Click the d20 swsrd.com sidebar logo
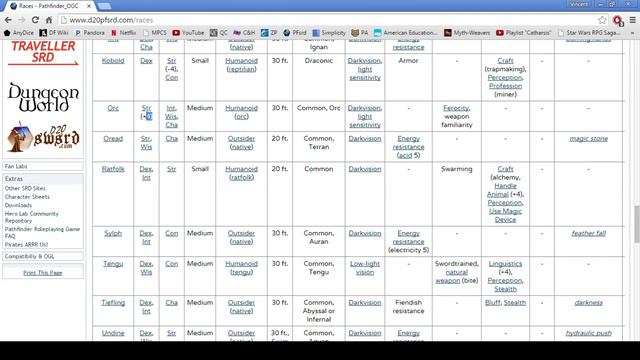 point(43,137)
